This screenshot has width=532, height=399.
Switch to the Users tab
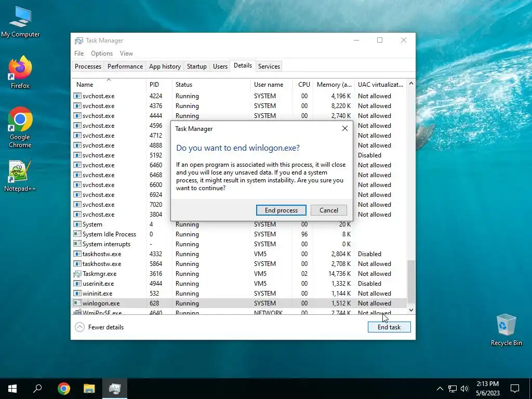point(220,66)
